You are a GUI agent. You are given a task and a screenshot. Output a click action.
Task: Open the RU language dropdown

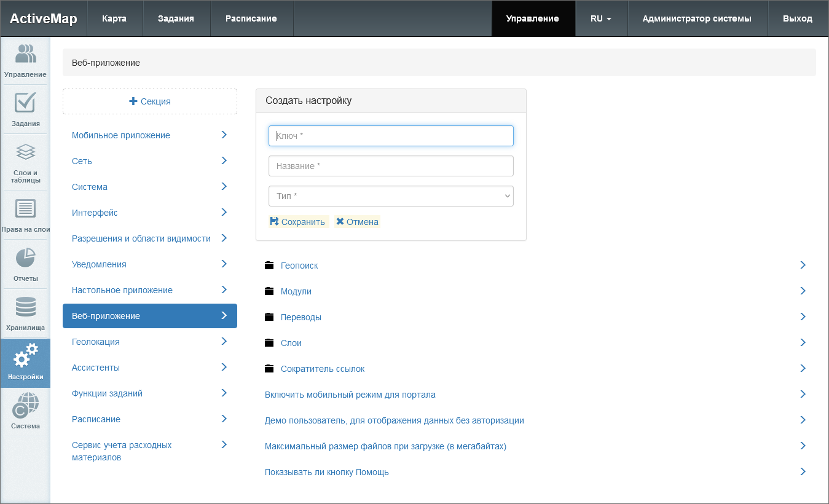pos(600,18)
